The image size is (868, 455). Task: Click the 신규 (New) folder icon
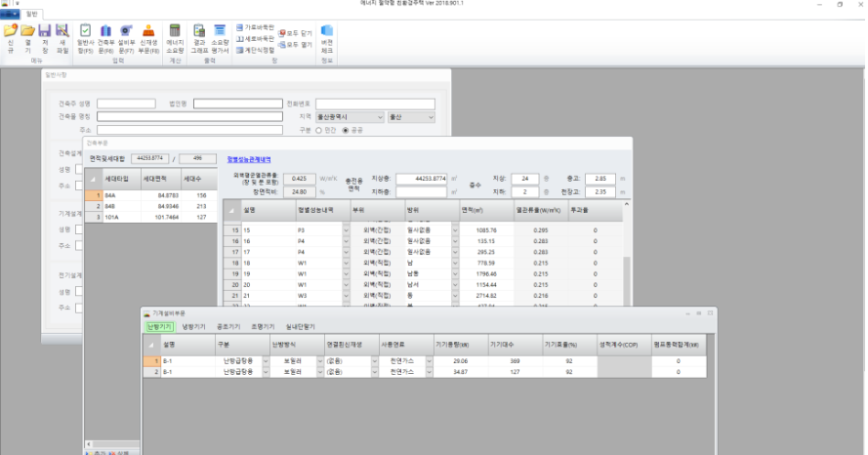pyautogui.click(x=11, y=31)
